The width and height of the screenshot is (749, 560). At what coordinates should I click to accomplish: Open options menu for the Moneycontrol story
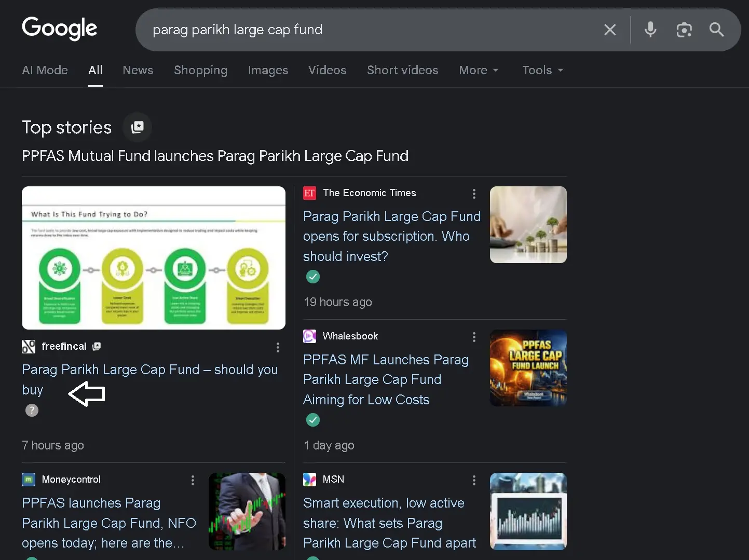(193, 480)
